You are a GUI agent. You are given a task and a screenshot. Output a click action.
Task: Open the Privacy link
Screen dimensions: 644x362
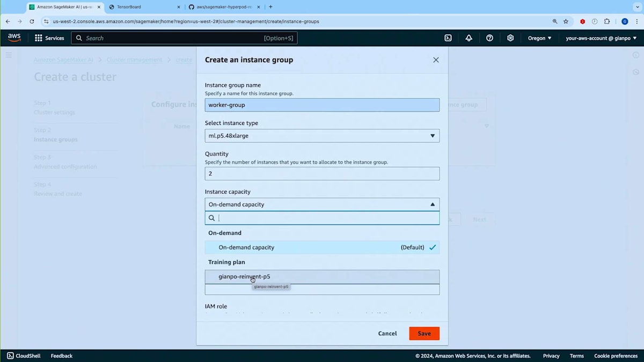pyautogui.click(x=551, y=356)
